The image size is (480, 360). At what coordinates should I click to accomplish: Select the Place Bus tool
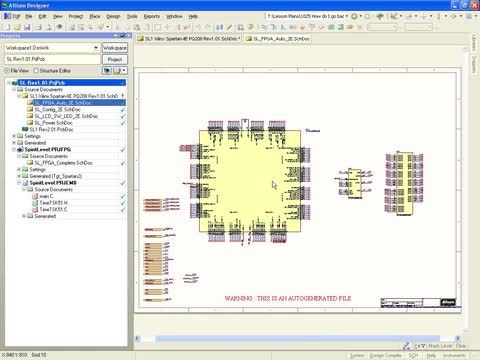[273, 27]
